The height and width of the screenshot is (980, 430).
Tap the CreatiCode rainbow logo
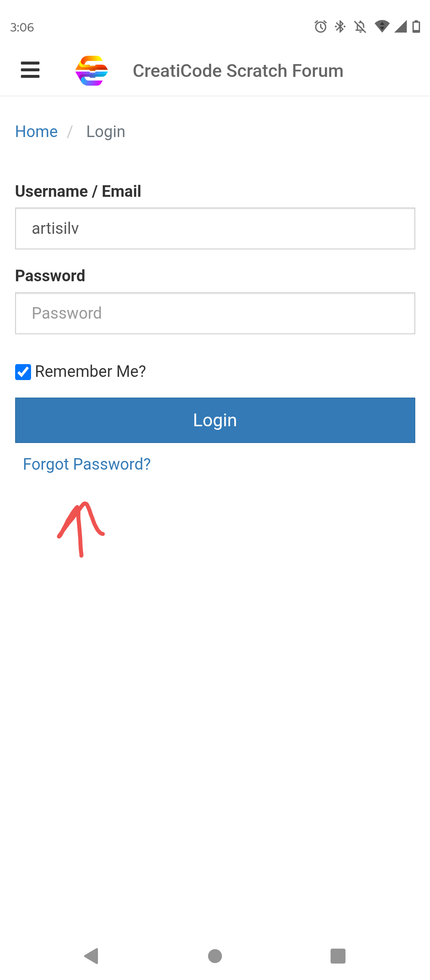point(92,71)
